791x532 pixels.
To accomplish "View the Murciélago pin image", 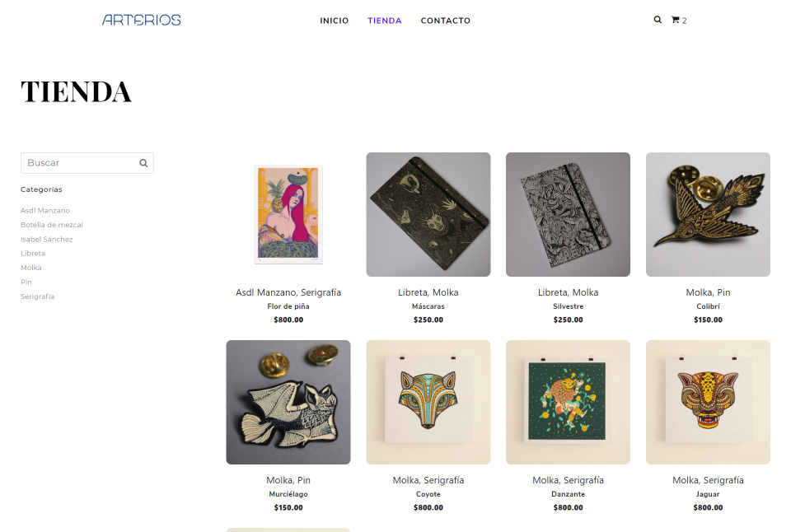I will pos(288,402).
